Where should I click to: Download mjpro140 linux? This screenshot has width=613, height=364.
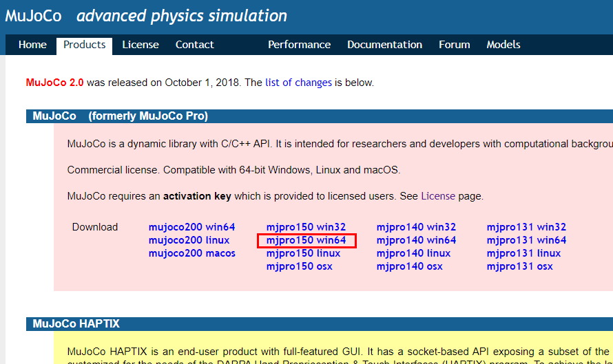pyautogui.click(x=413, y=253)
